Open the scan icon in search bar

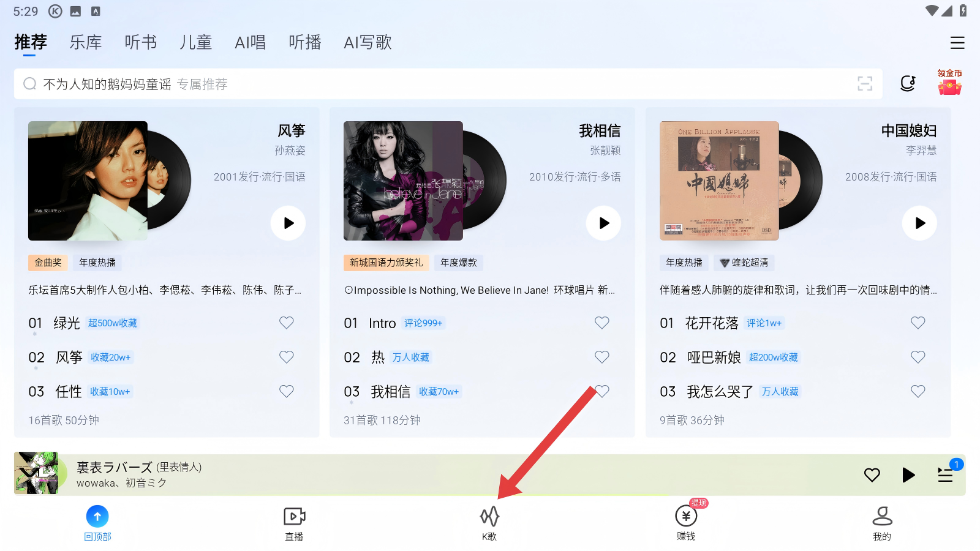pos(865,84)
